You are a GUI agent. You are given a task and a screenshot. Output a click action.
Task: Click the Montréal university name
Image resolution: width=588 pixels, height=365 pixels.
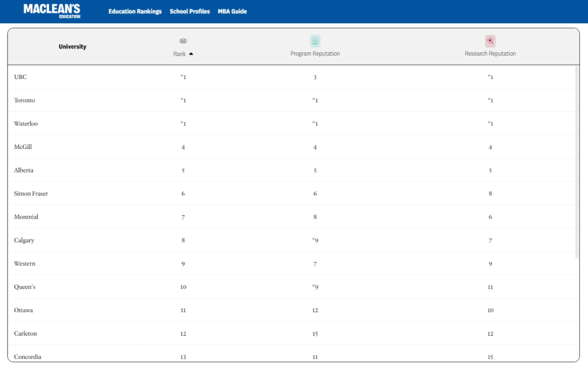point(26,217)
